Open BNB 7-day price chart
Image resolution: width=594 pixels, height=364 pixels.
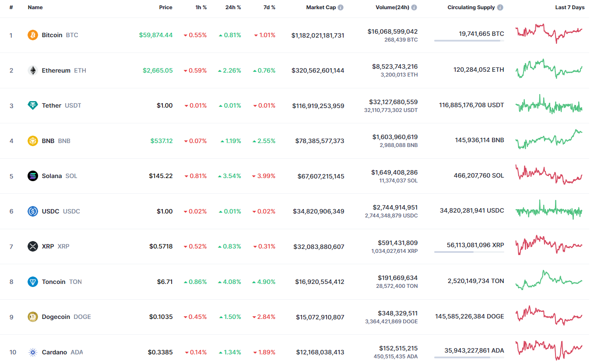(x=549, y=139)
